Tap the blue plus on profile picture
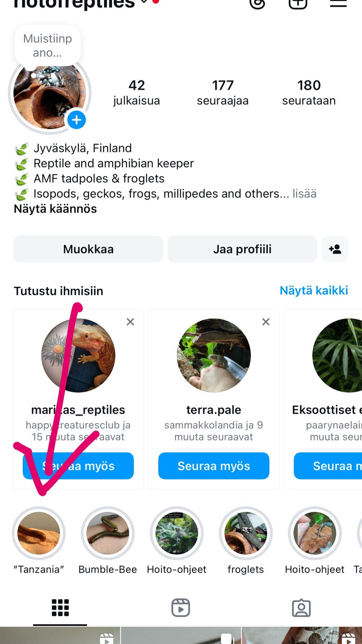362x644 pixels. pyautogui.click(x=77, y=120)
